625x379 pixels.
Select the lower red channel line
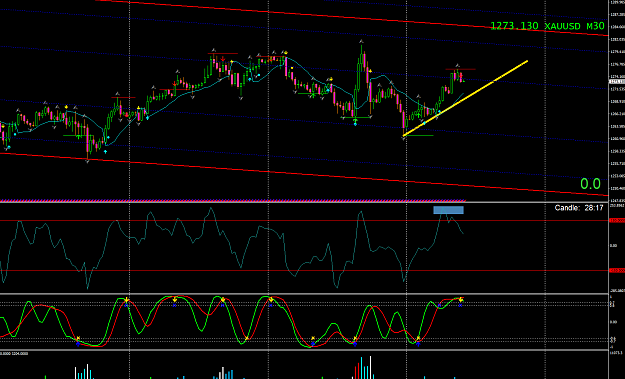click(303, 174)
